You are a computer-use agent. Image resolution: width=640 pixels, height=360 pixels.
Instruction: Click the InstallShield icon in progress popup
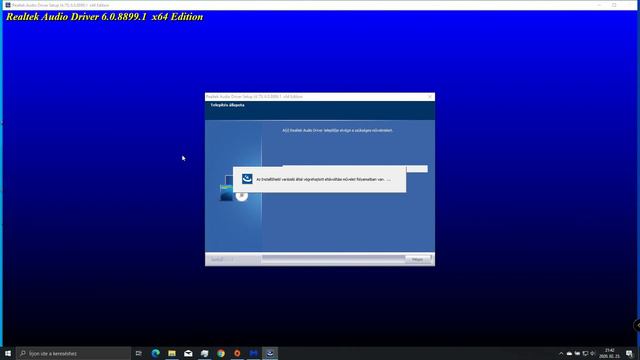point(247,179)
